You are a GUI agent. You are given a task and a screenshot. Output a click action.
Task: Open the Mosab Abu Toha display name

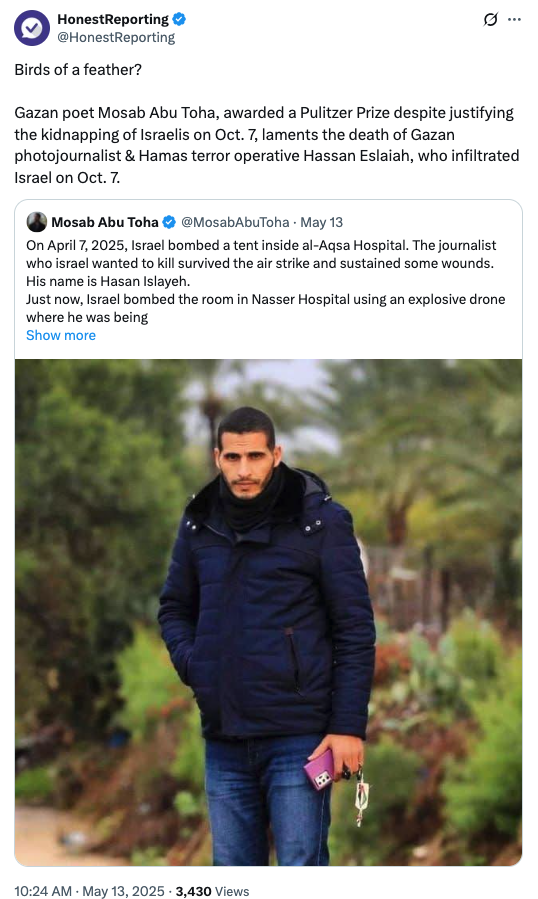click(105, 222)
